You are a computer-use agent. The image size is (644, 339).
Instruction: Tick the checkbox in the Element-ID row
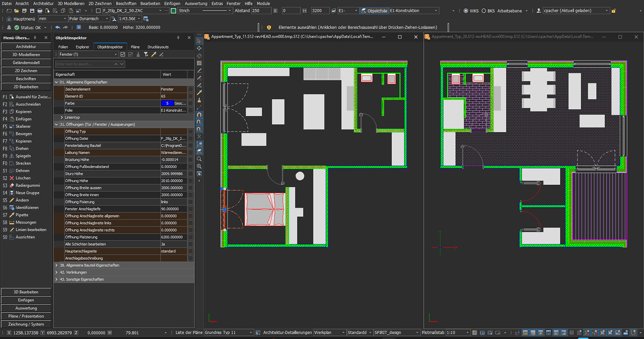[x=190, y=97]
